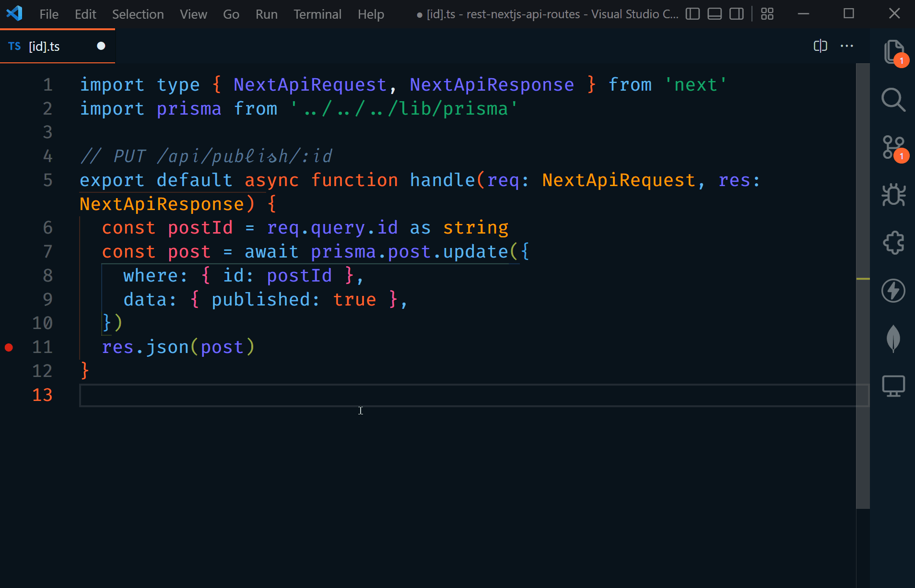
Task: Toggle the Secondary Side Bar layout button
Action: pyautogui.click(x=737, y=14)
